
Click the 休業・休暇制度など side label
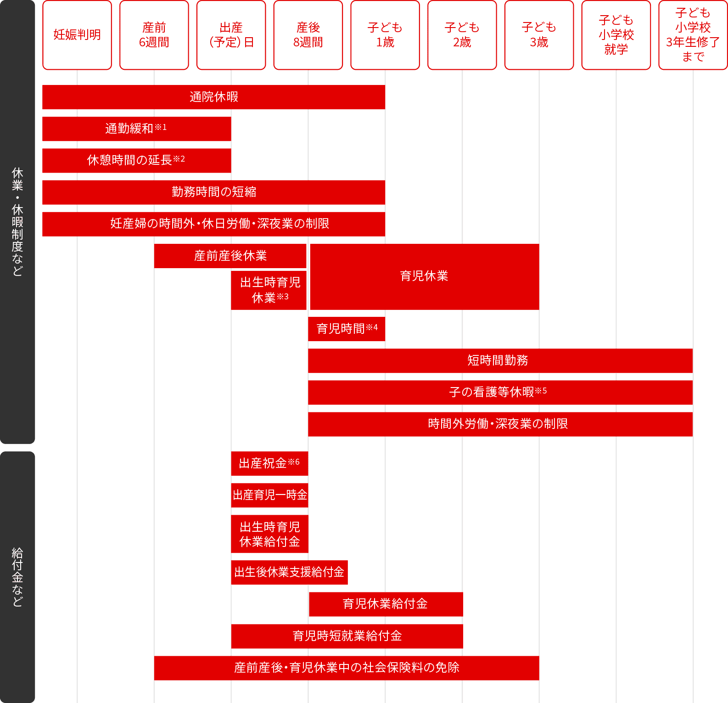click(17, 222)
